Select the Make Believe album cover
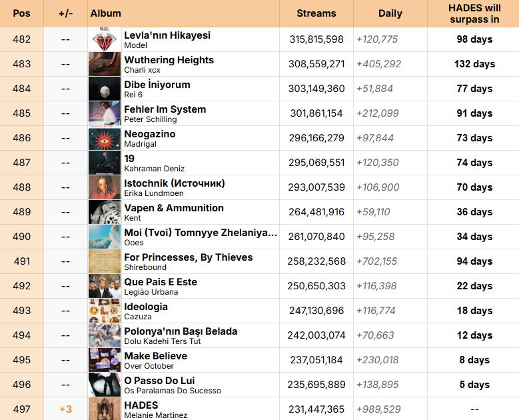This screenshot has height=420, width=519. pyautogui.click(x=105, y=360)
